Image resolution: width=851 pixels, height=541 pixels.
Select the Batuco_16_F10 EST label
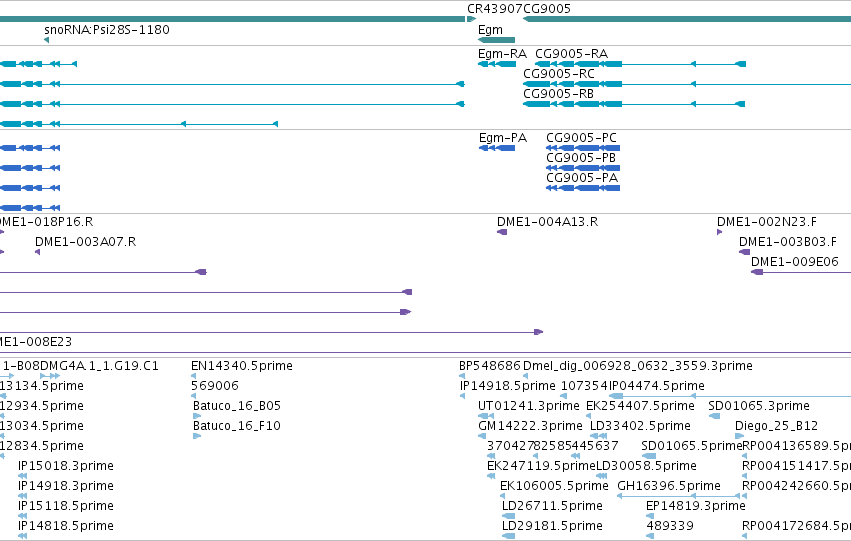[237, 427]
